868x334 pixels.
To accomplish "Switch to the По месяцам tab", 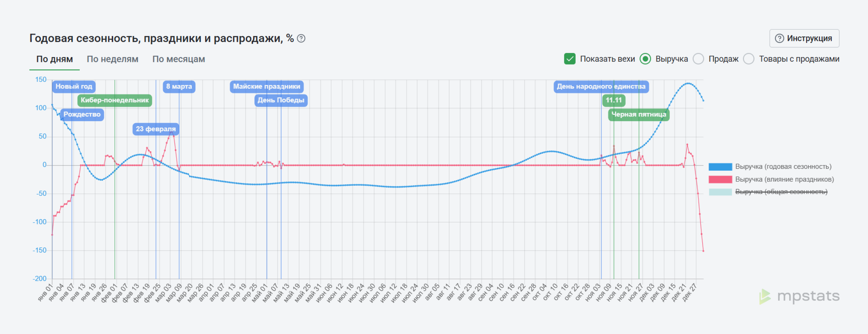I will [178, 59].
